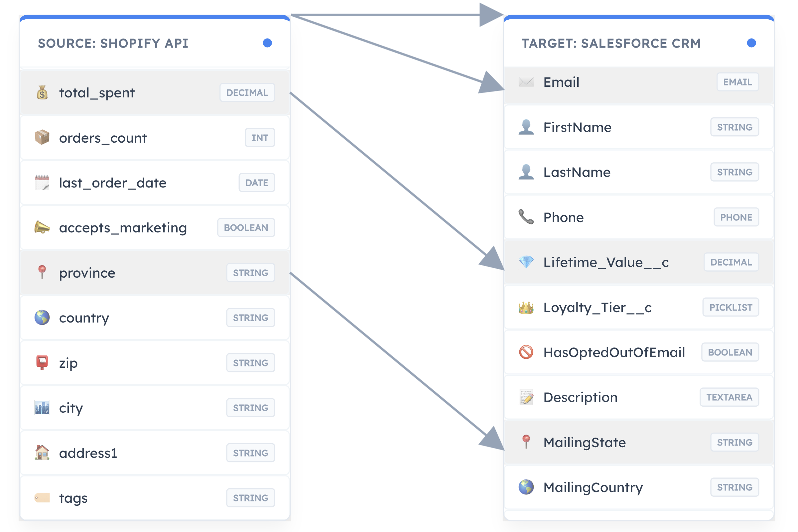Click the prohibited icon for HasOptedOutOfEmail

tap(526, 352)
